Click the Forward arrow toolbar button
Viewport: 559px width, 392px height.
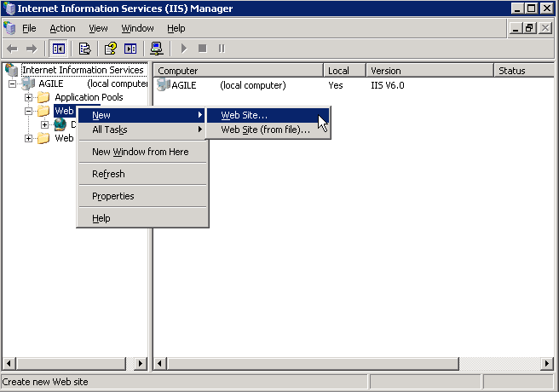32,49
